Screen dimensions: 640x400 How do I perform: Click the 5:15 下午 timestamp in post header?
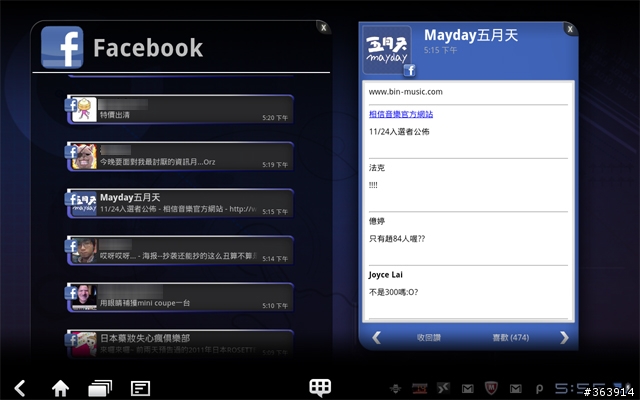(440, 50)
